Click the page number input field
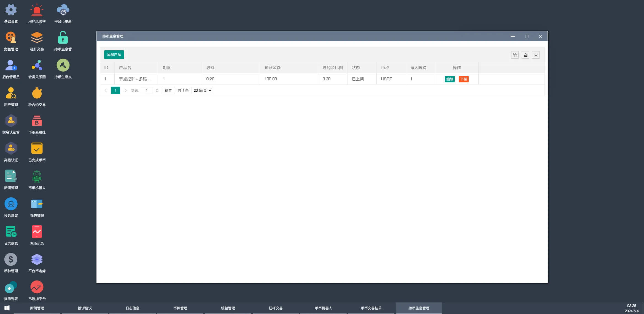 tap(147, 91)
